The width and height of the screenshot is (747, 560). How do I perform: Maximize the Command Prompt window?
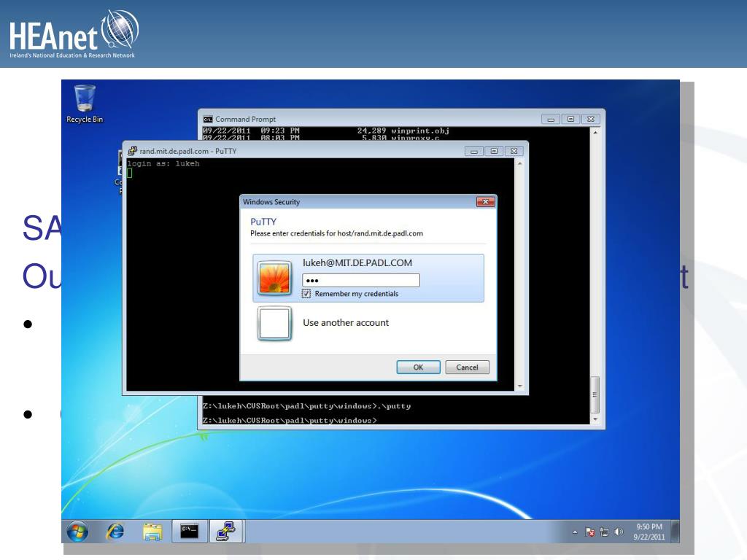coord(570,119)
